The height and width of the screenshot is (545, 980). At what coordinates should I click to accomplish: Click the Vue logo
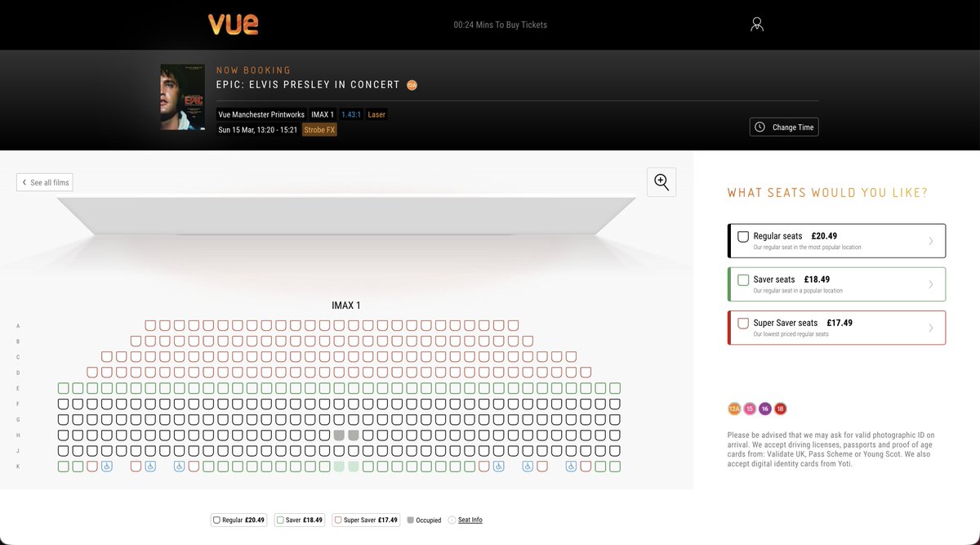click(234, 25)
